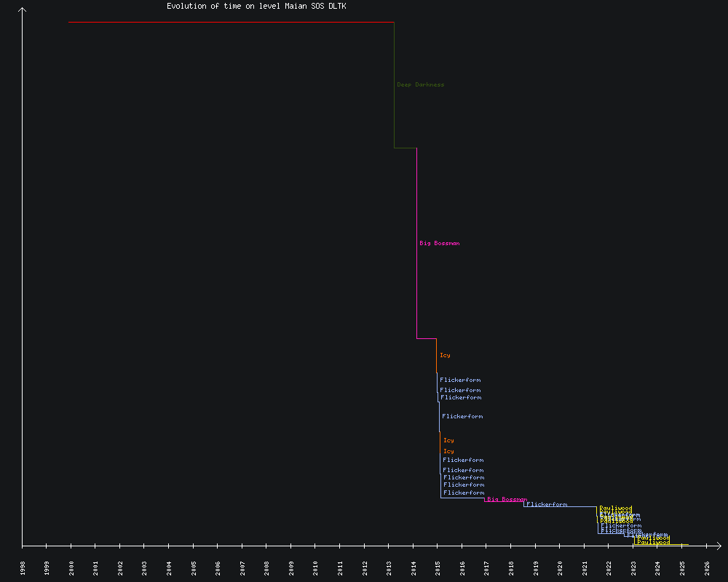Select the 'Big Bossman' label near year 2017

(x=507, y=499)
